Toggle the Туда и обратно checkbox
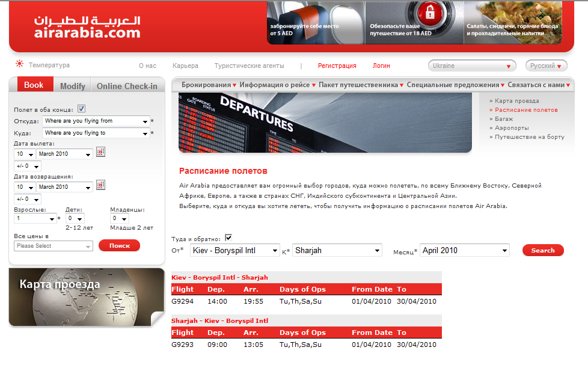Viewport: 588px width, 371px height. tap(228, 238)
